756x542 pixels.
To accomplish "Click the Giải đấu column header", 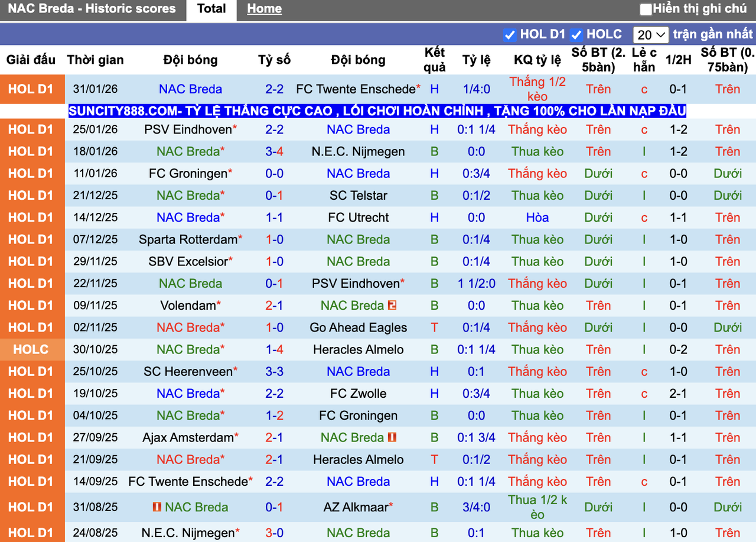I will [31, 60].
